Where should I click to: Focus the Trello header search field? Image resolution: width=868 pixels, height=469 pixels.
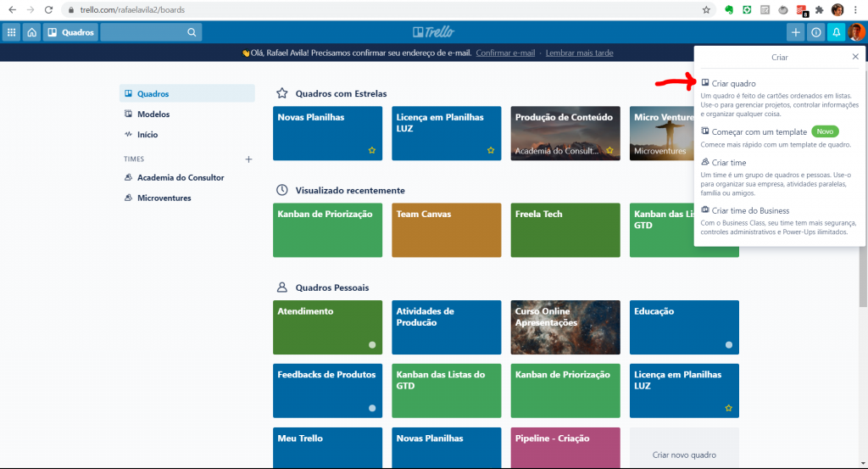pyautogui.click(x=151, y=32)
